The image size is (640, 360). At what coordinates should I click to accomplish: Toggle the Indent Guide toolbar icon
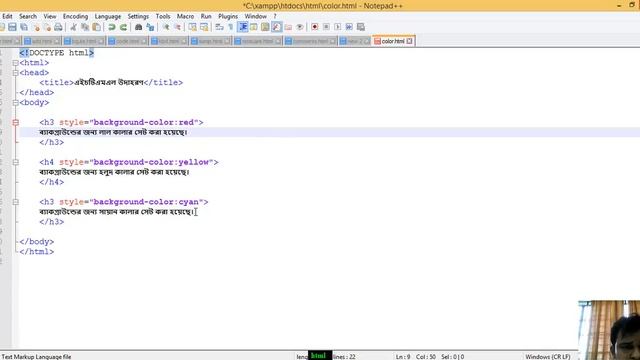tap(243, 27)
